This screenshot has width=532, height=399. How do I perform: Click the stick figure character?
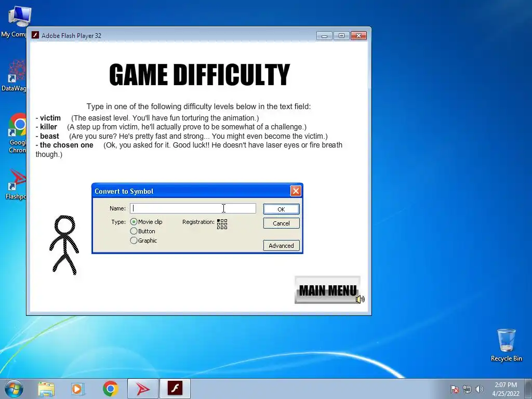(x=64, y=245)
